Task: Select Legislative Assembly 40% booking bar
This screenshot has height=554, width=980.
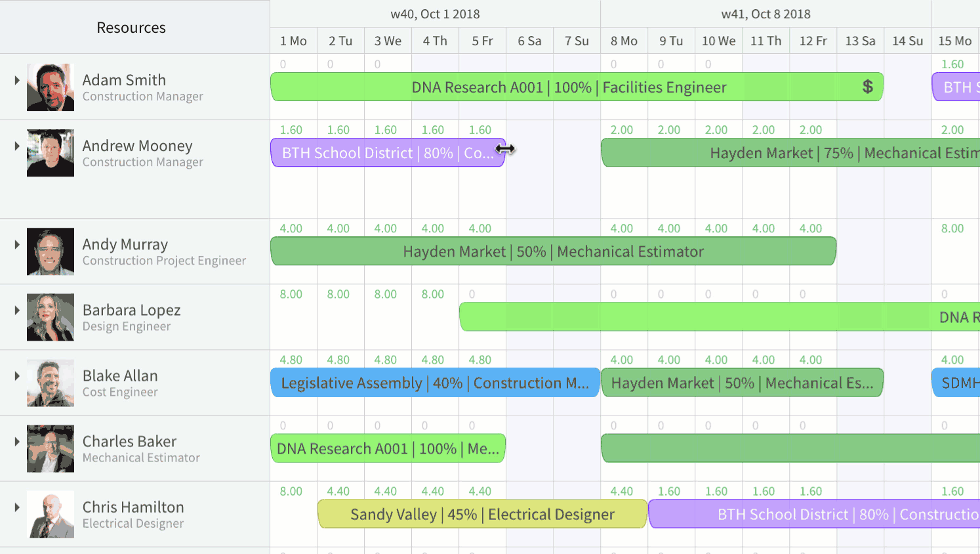Action: click(435, 383)
